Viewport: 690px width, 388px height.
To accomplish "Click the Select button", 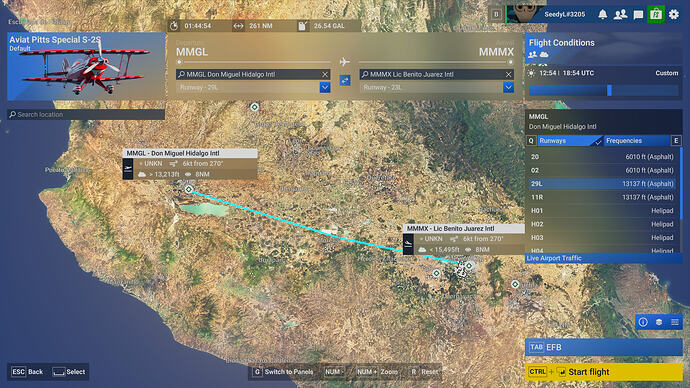I will coord(69,372).
